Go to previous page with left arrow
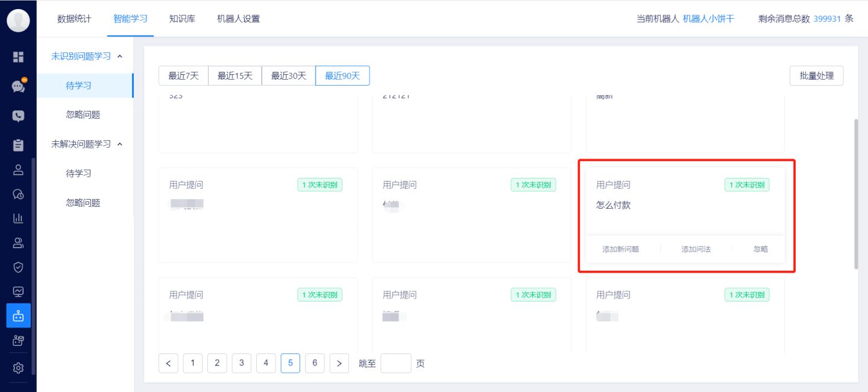This screenshot has width=868, height=392. pos(168,363)
